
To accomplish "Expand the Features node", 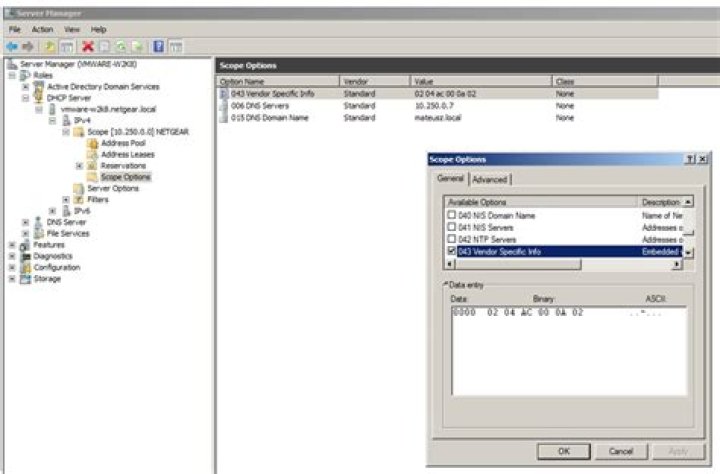I will (12, 244).
